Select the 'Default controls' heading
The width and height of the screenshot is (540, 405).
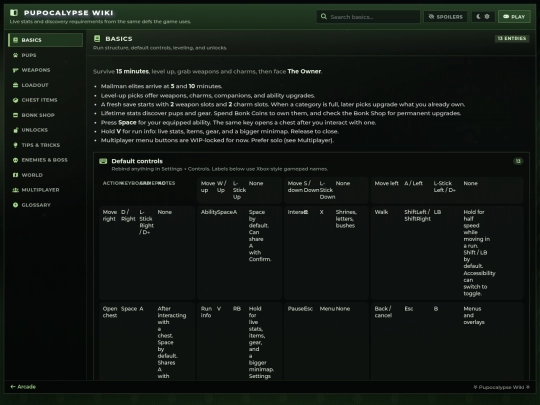(x=137, y=161)
